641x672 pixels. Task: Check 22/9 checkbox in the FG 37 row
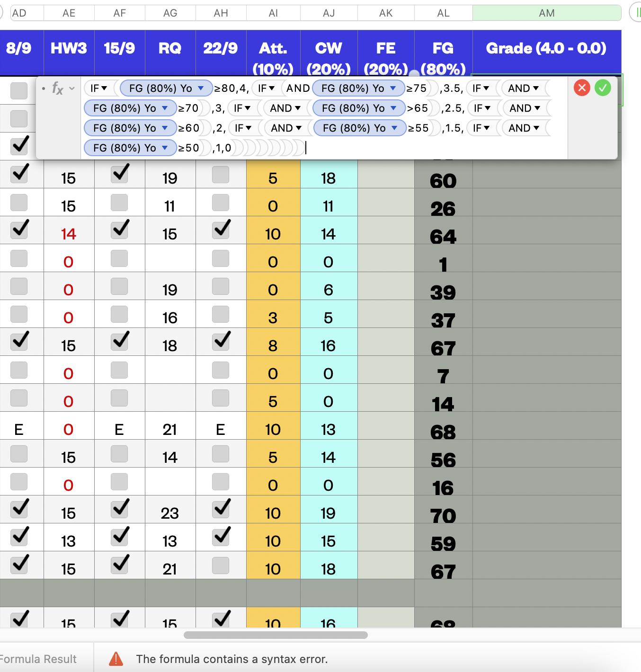[221, 314]
